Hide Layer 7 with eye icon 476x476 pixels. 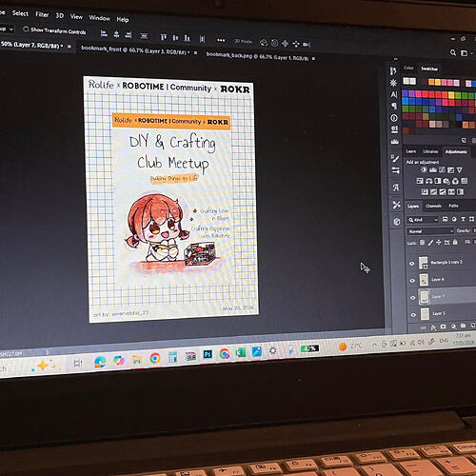pyautogui.click(x=413, y=298)
